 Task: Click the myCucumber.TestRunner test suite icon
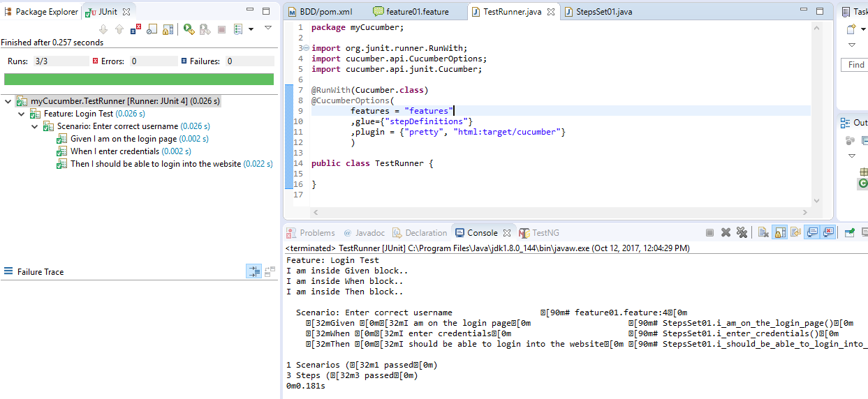click(22, 101)
